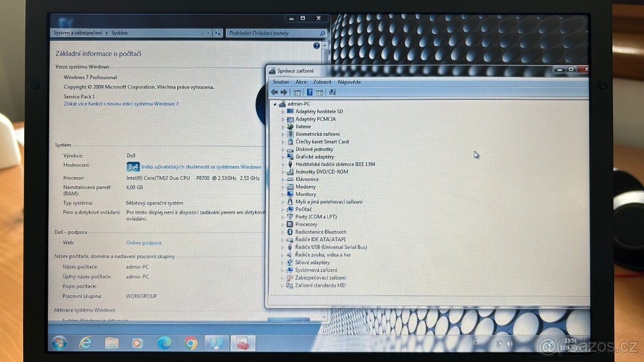Open Microsoft Edge from the taskbar
The height and width of the screenshot is (362, 644).
[164, 343]
